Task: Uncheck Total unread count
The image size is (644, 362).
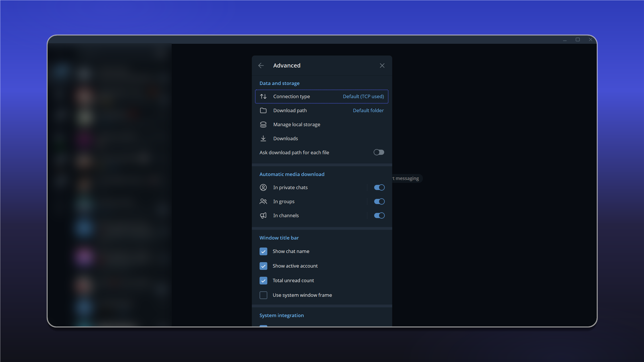Action: point(263,281)
